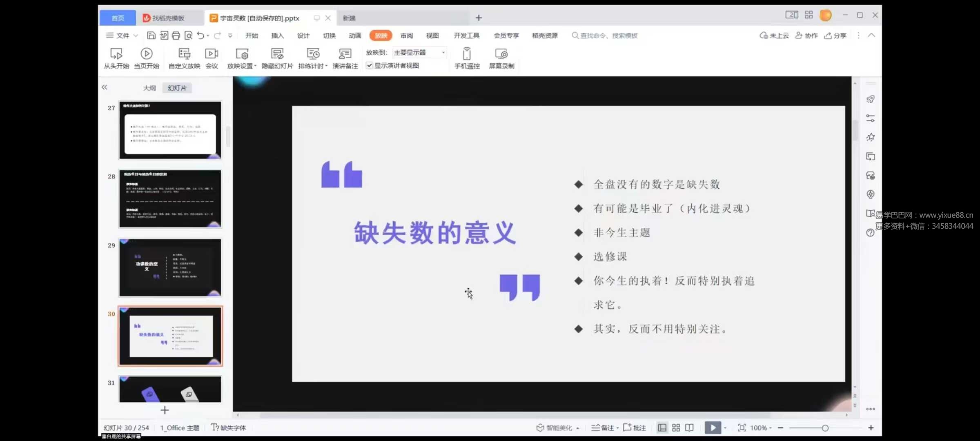The width and height of the screenshot is (980, 441).
Task: Start slideshow from current page (当页开始)
Action: (x=146, y=54)
